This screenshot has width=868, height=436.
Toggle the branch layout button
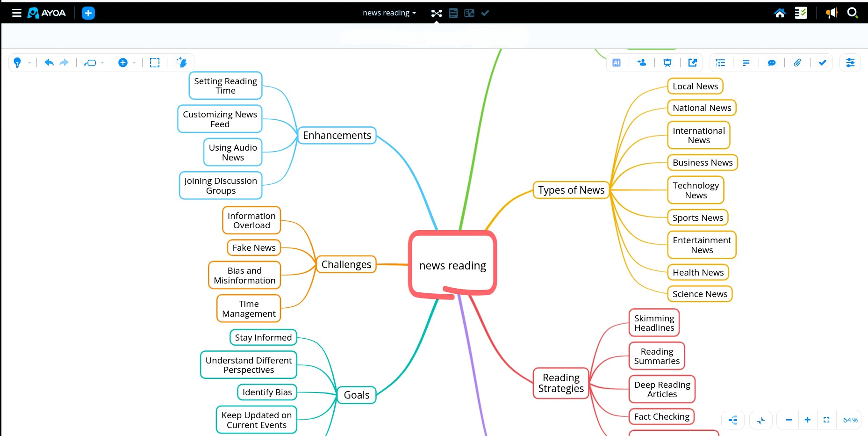tap(733, 420)
